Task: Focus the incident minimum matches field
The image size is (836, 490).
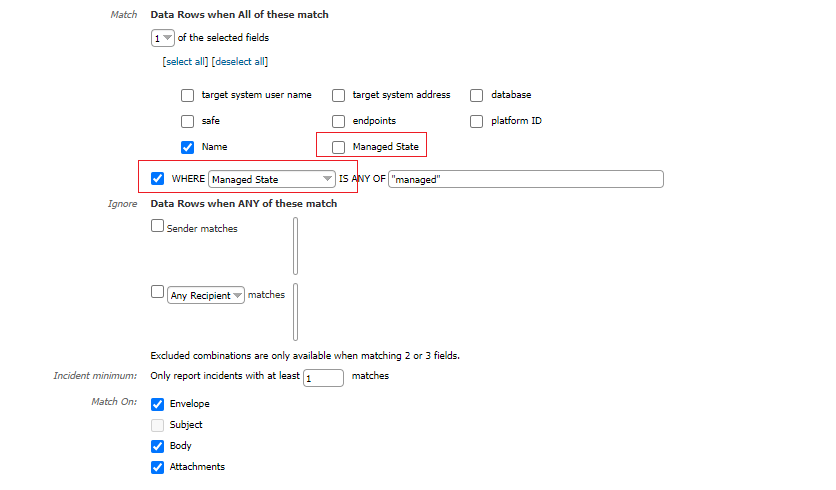Action: click(323, 378)
